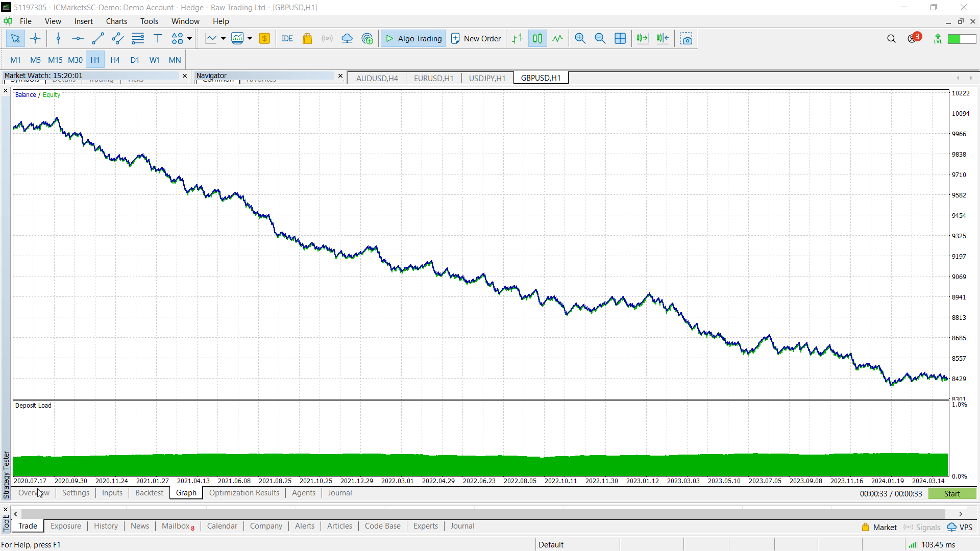The height and width of the screenshot is (551, 980).
Task: Switch timeframe to D1
Action: coord(135,60)
